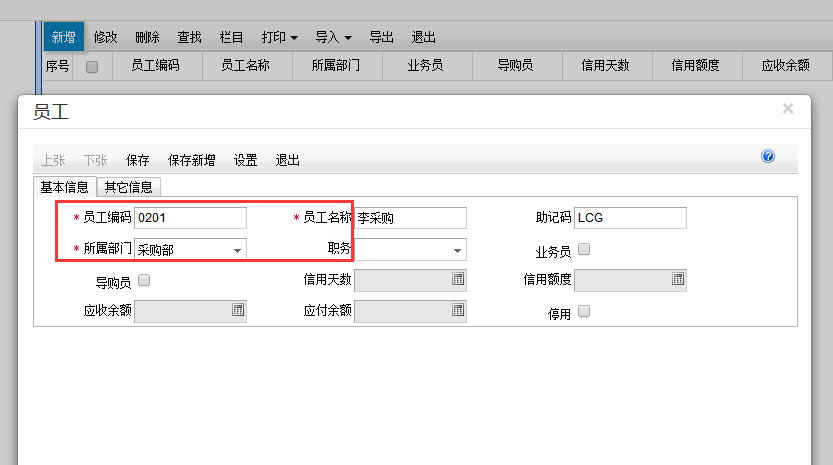The height and width of the screenshot is (465, 833).
Task: Close the 员工 dialog with X
Action: (788, 108)
